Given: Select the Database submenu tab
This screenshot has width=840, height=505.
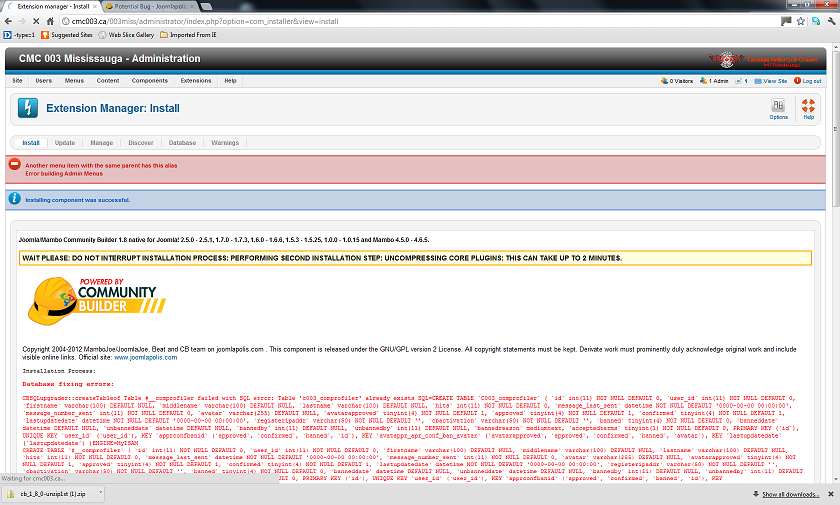Looking at the screenshot, I should tap(182, 143).
